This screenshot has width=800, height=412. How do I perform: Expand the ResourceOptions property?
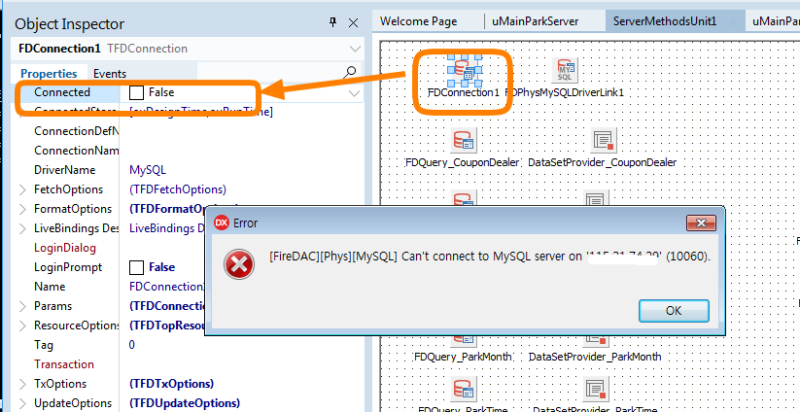pos(23,325)
